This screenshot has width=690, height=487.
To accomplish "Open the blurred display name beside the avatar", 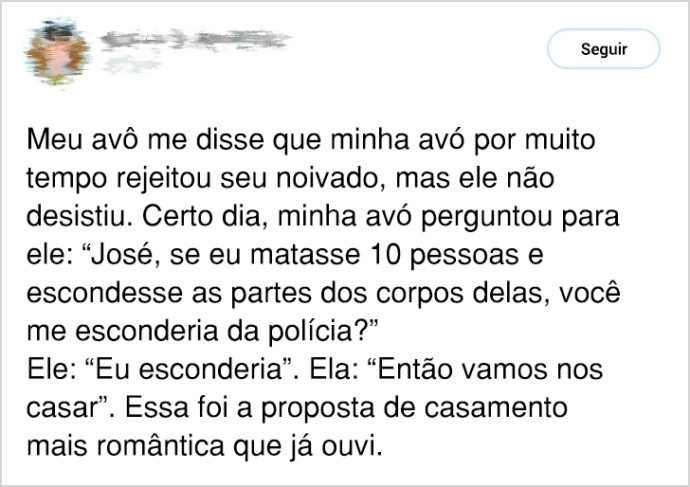I will [x=195, y=39].
